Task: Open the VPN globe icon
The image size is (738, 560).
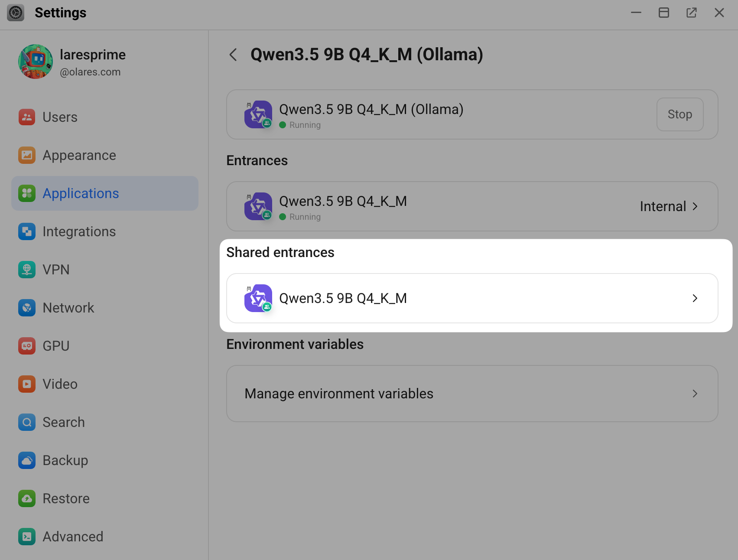Action: pyautogui.click(x=27, y=270)
